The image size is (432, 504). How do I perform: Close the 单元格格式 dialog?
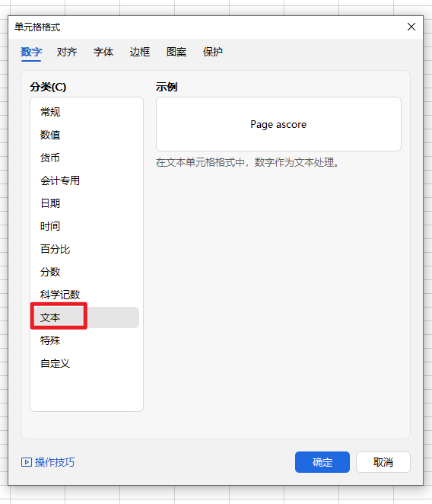(411, 27)
